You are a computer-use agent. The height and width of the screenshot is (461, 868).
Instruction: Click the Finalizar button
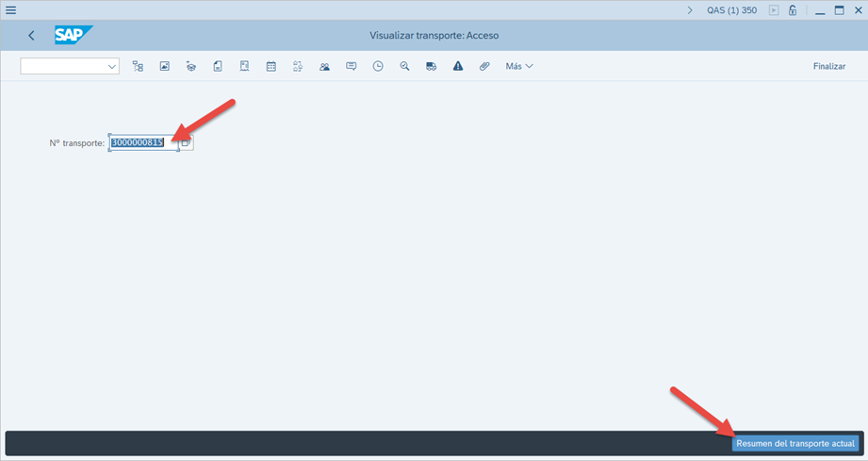coord(828,67)
